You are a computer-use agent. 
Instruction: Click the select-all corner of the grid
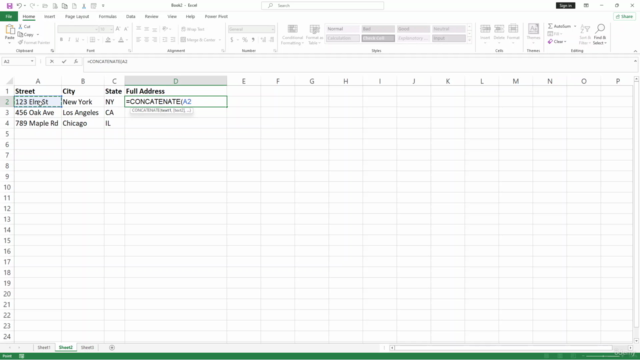(8, 81)
